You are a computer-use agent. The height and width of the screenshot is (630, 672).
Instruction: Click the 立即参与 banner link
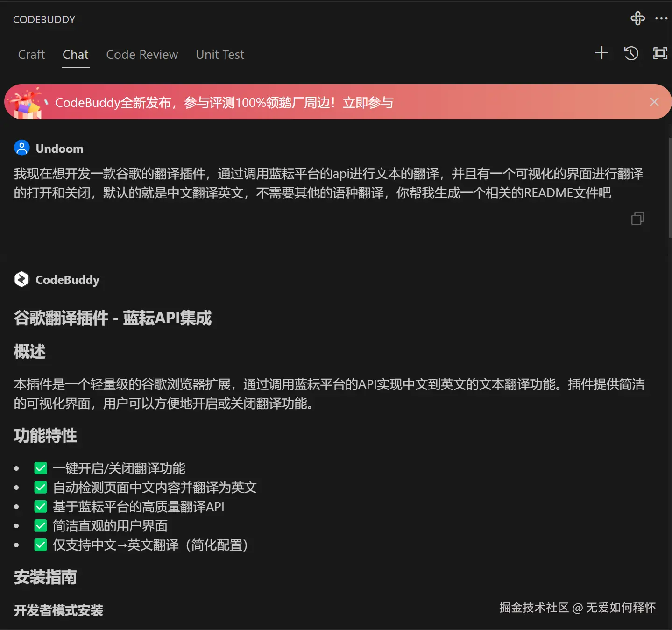(x=368, y=102)
